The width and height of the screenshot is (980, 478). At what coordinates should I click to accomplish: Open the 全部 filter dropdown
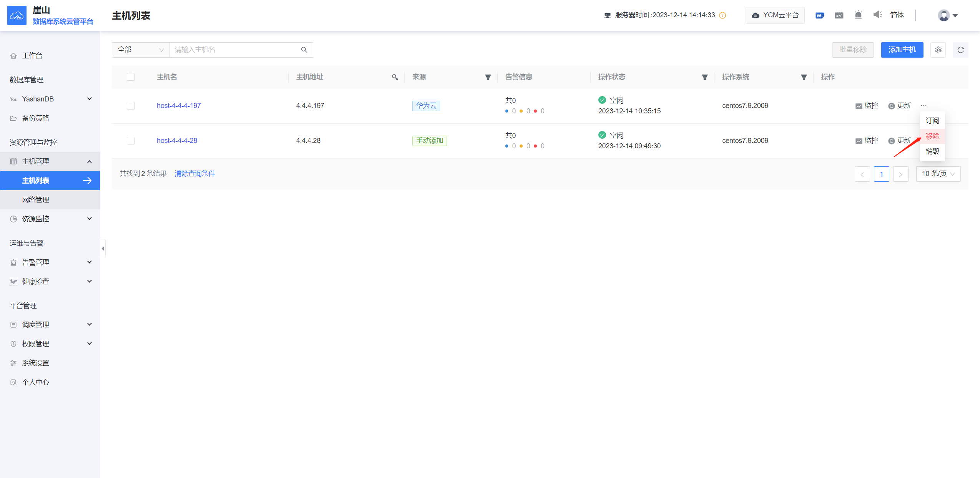coord(140,50)
